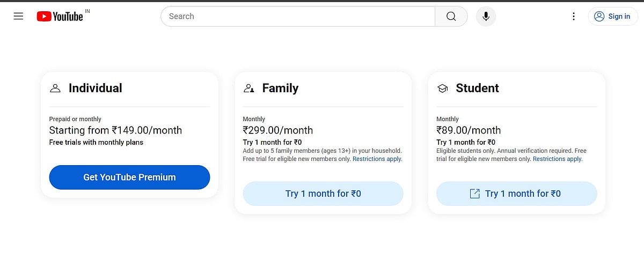Open Student plan Restrictions apply link
Image resolution: width=644 pixels, height=274 pixels.
pyautogui.click(x=558, y=159)
